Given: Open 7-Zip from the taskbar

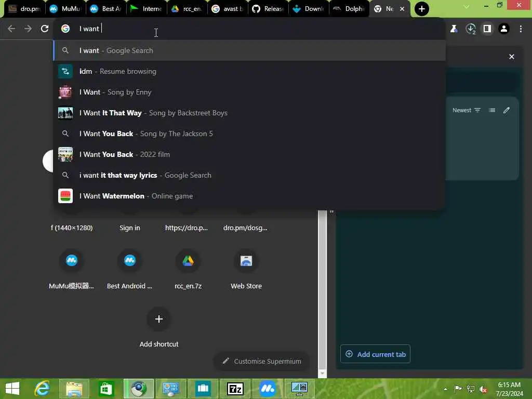Looking at the screenshot, I should [x=235, y=389].
